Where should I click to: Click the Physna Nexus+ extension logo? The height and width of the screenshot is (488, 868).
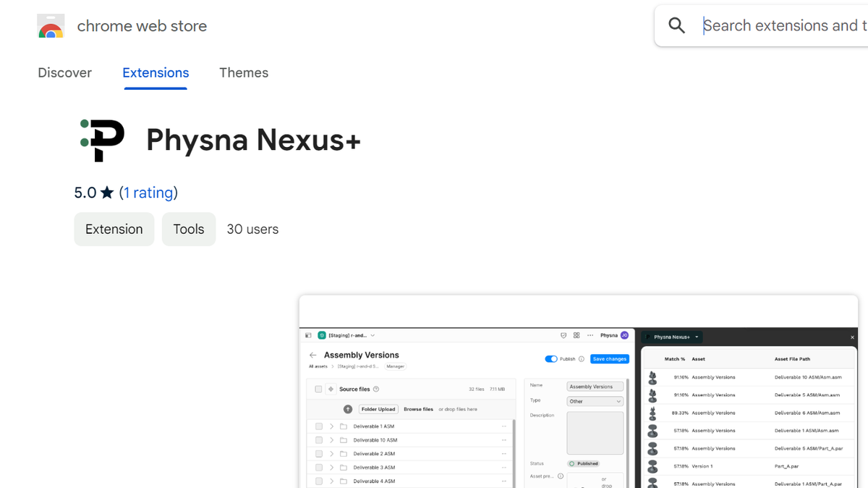[x=101, y=139]
